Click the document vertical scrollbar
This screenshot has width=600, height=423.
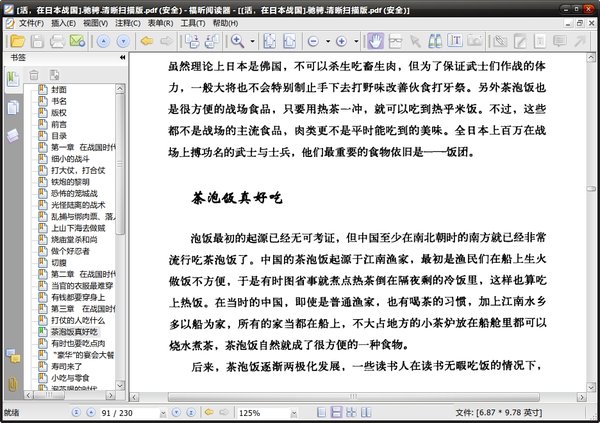pyautogui.click(x=593, y=200)
